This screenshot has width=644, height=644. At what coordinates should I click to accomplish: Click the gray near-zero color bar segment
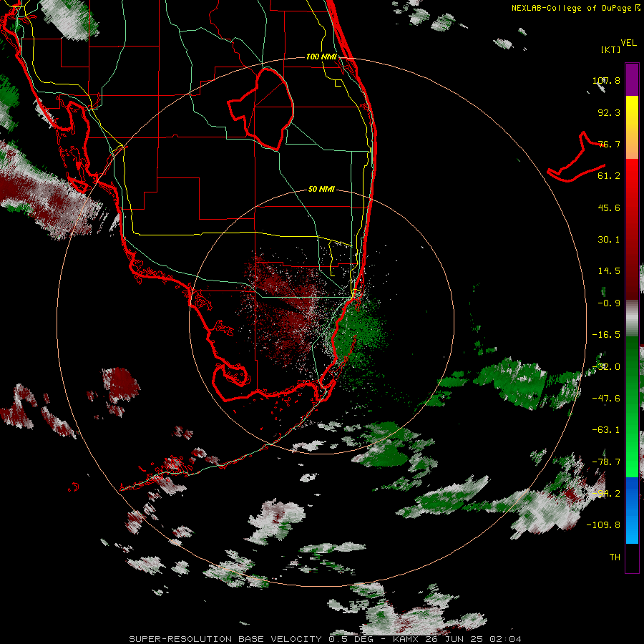pos(632,318)
